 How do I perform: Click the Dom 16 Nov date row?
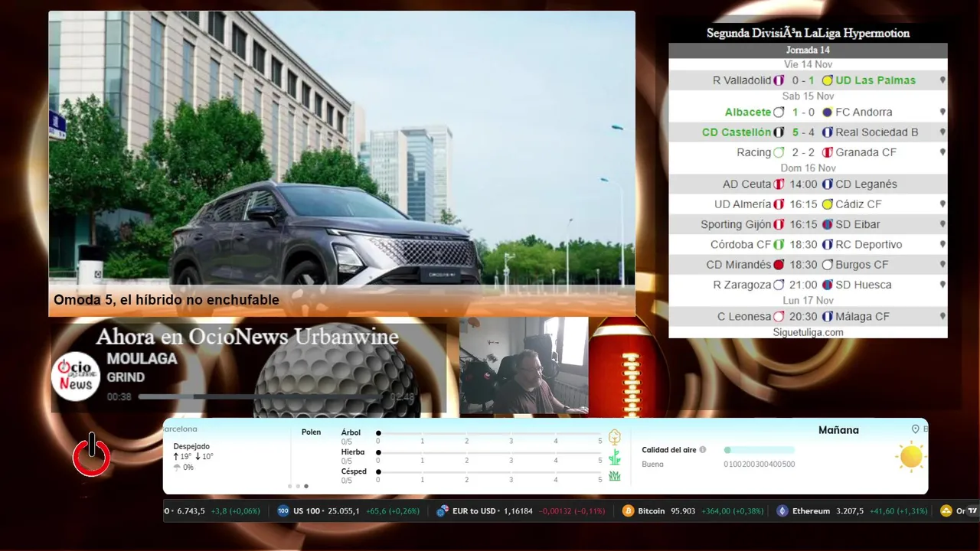click(x=808, y=168)
